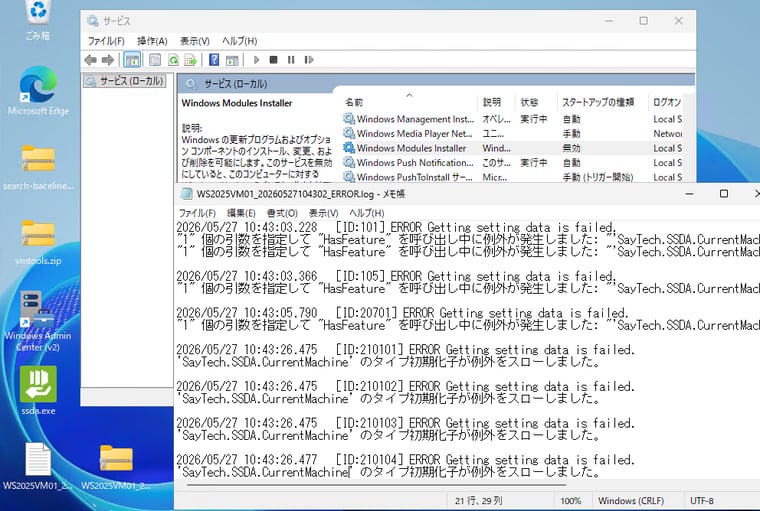Open ファイル(F) menu in Notepad
The height and width of the screenshot is (511, 760).
point(197,213)
